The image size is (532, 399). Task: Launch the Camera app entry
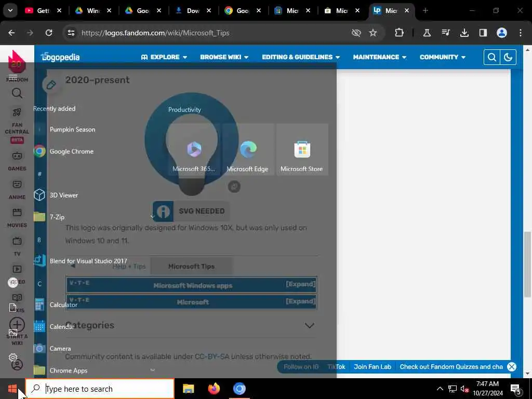tap(60, 349)
